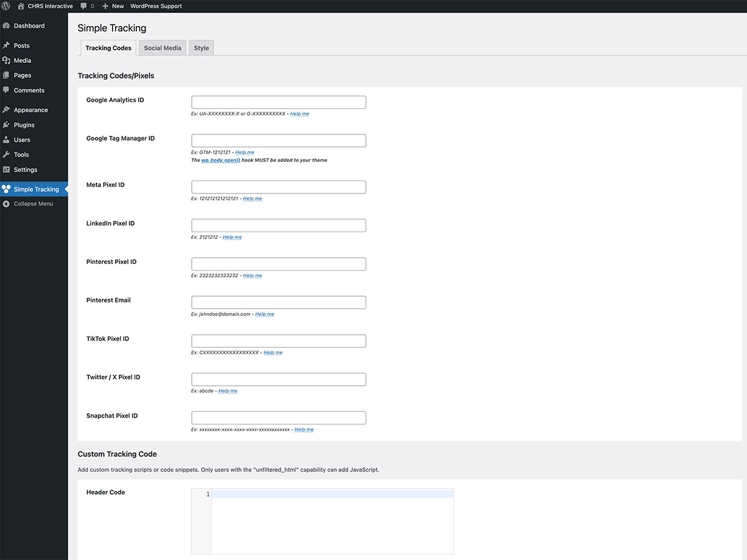Click the Settings sliders icon

[6, 170]
